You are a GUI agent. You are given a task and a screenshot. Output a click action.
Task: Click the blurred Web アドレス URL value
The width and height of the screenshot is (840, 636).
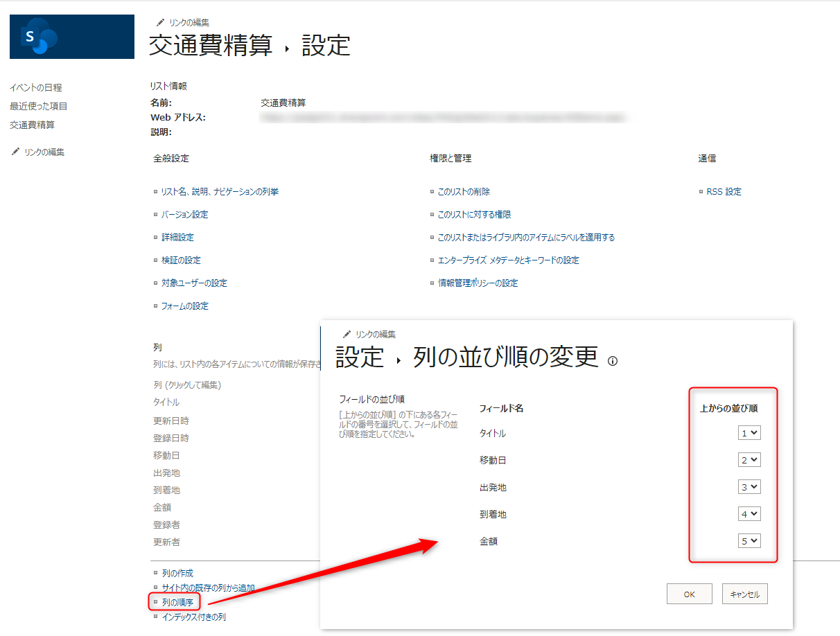pos(443,117)
